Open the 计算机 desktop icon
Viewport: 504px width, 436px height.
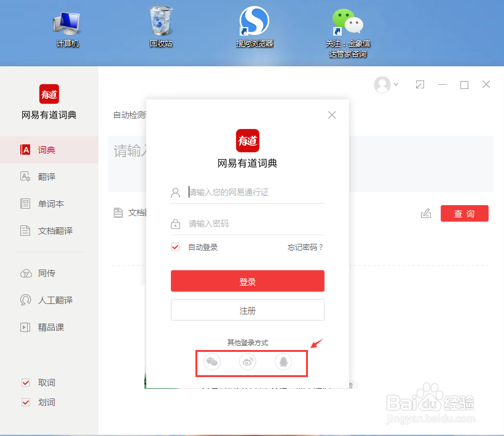coord(67,29)
